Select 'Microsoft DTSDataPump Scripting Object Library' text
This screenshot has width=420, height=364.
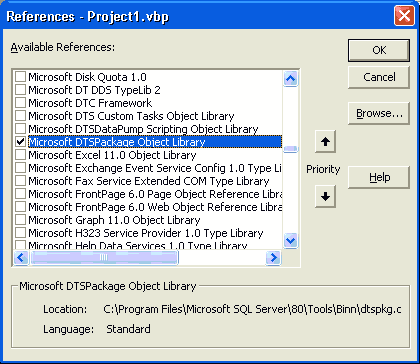pos(143,129)
